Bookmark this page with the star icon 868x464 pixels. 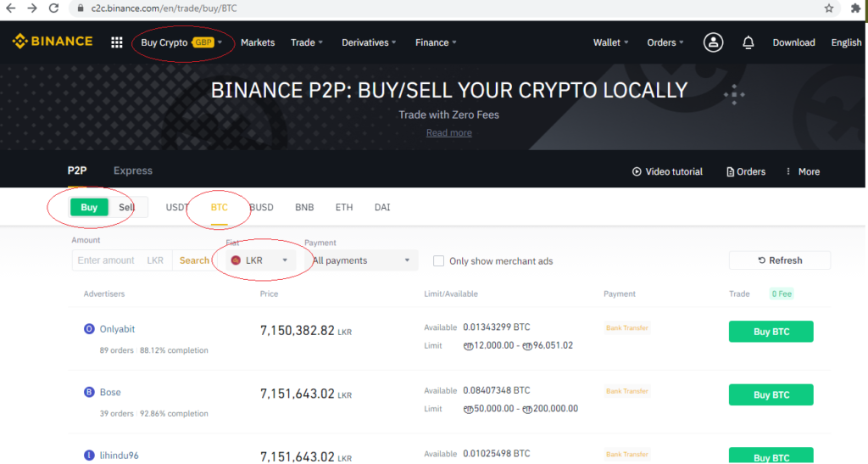pos(829,8)
